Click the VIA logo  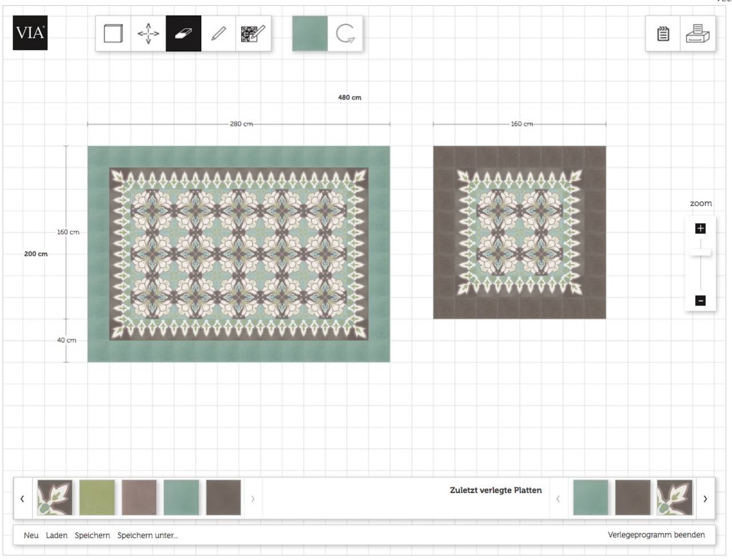coord(30,33)
